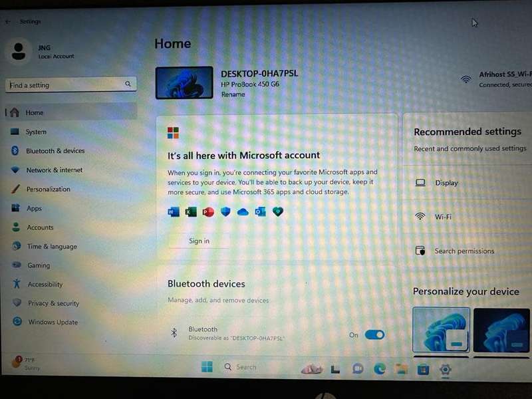Viewport: 532px width, 399px height.
Task: Click the Personalization brush icon
Action: (x=15, y=189)
